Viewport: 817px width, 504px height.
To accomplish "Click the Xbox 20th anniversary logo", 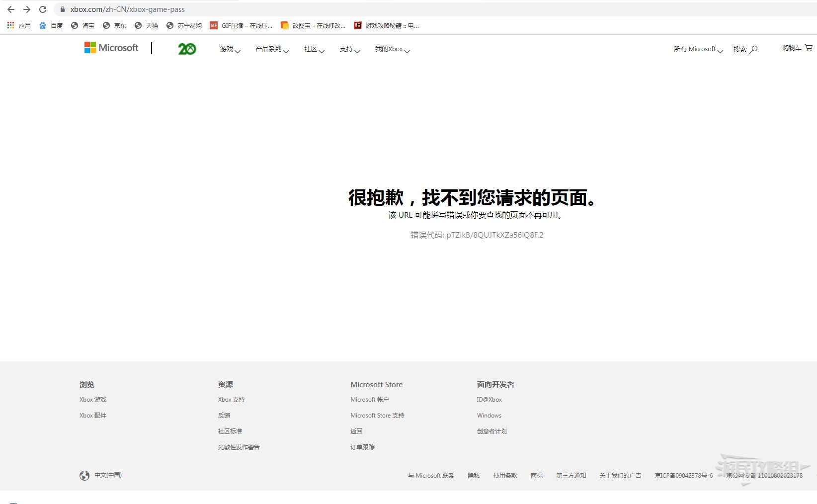I will click(x=187, y=49).
